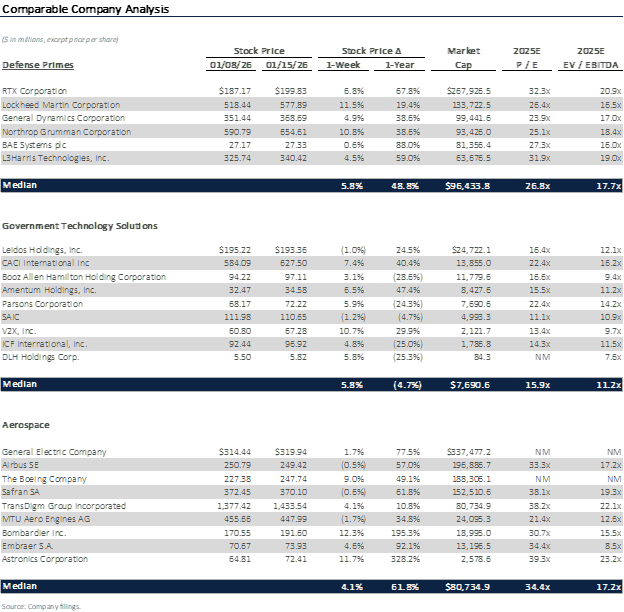This screenshot has width=624, height=612.
Task: Click the 1-Year stock price change header
Action: point(405,65)
